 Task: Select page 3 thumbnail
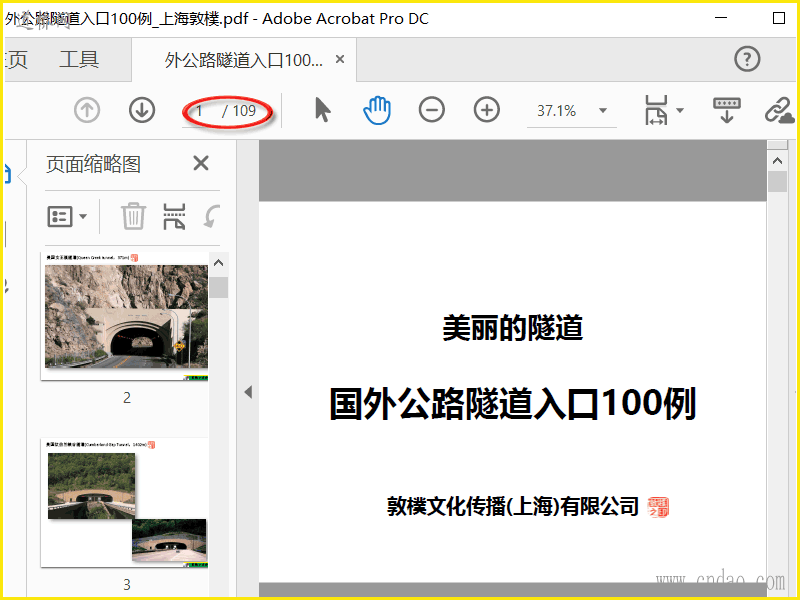125,503
